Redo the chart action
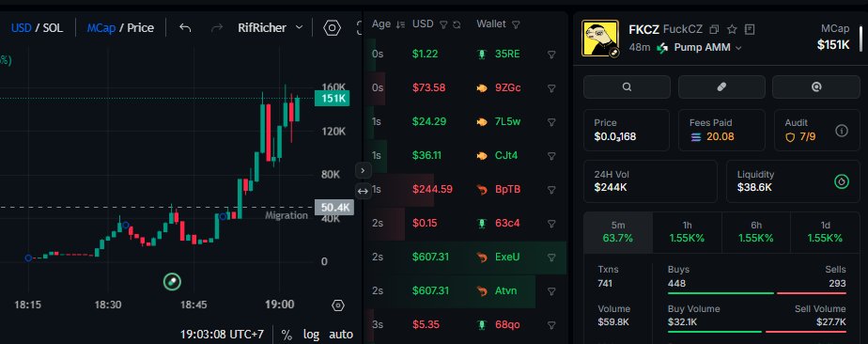 pos(217,27)
